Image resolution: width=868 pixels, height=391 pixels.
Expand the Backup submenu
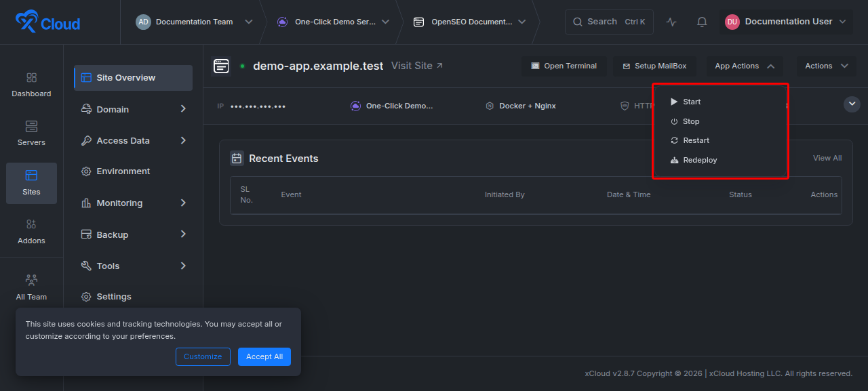tap(183, 234)
